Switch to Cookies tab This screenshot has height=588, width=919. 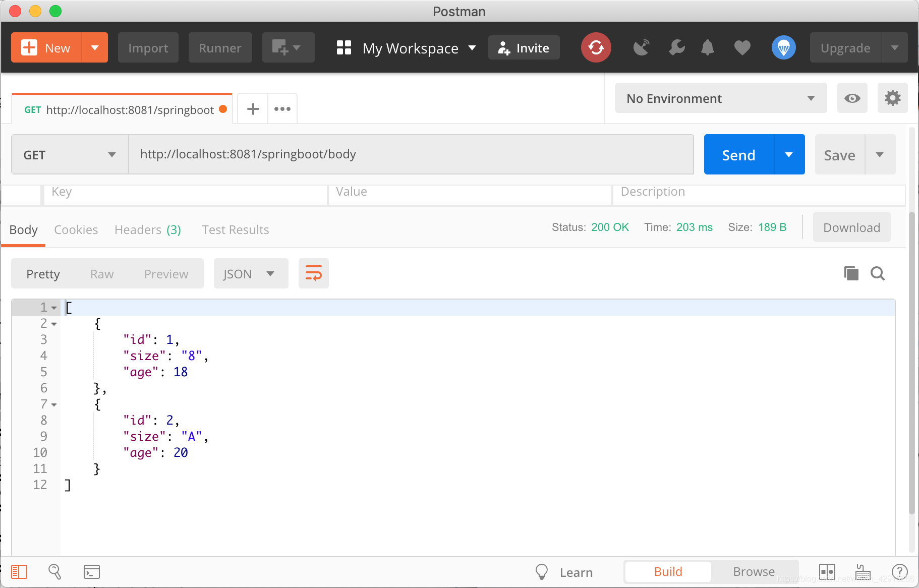pyautogui.click(x=76, y=230)
